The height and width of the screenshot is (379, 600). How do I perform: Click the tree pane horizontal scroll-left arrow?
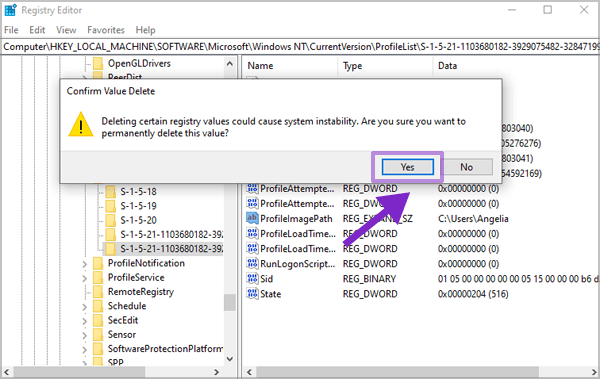[7, 372]
